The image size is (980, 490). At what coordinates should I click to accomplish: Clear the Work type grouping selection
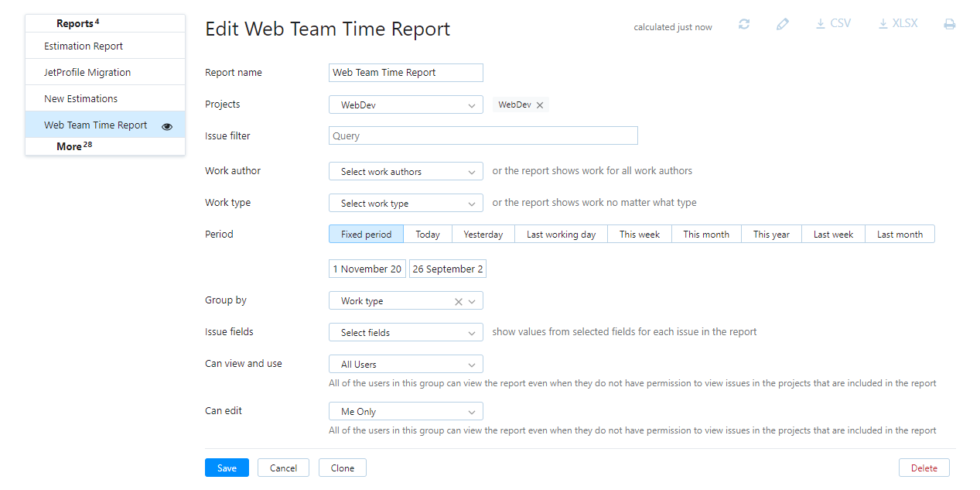click(459, 300)
